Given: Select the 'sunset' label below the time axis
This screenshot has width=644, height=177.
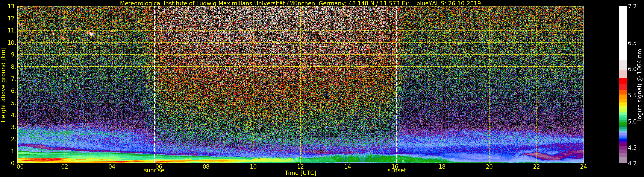Looking at the screenshot, I should pos(397,171).
